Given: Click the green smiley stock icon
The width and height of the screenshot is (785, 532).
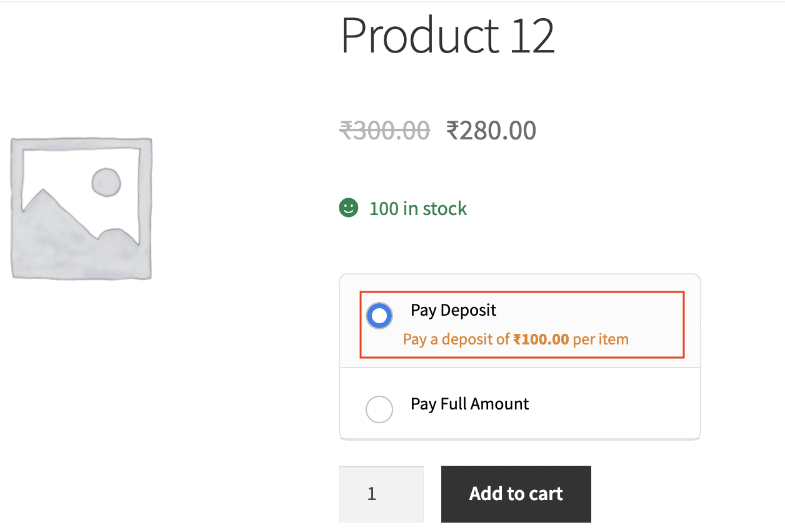Looking at the screenshot, I should tap(349, 208).
